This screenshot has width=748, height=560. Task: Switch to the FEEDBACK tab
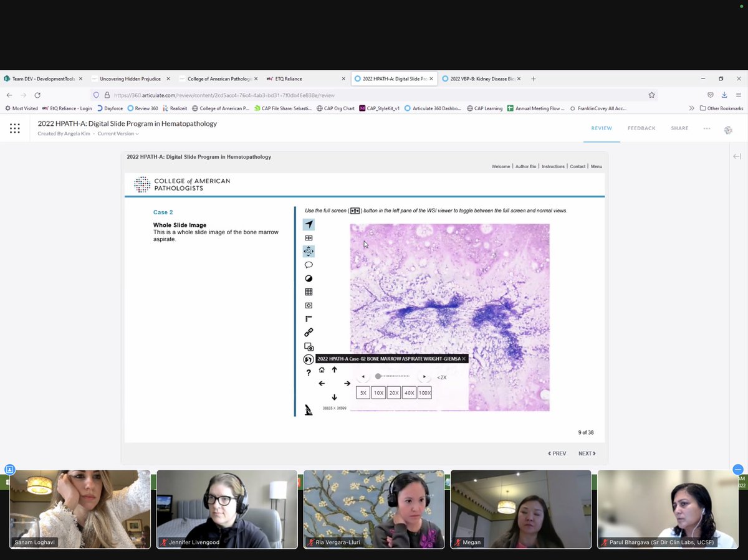point(641,128)
